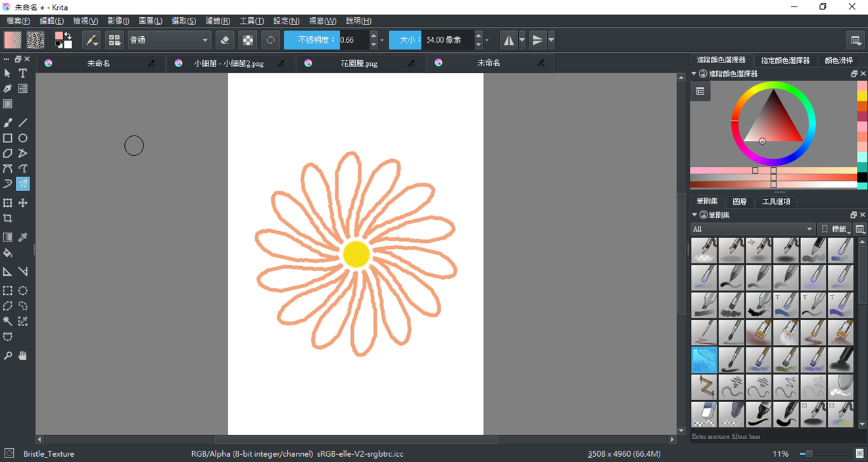Choose the Ellipse shape tool

(23, 138)
